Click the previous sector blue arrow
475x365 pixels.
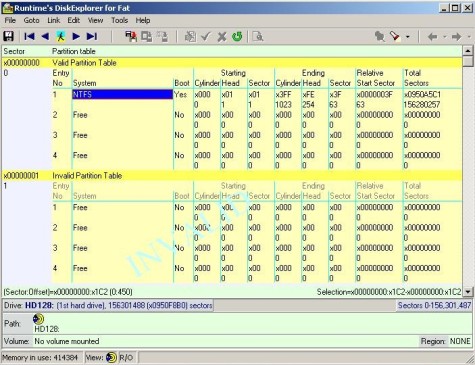(x=45, y=36)
